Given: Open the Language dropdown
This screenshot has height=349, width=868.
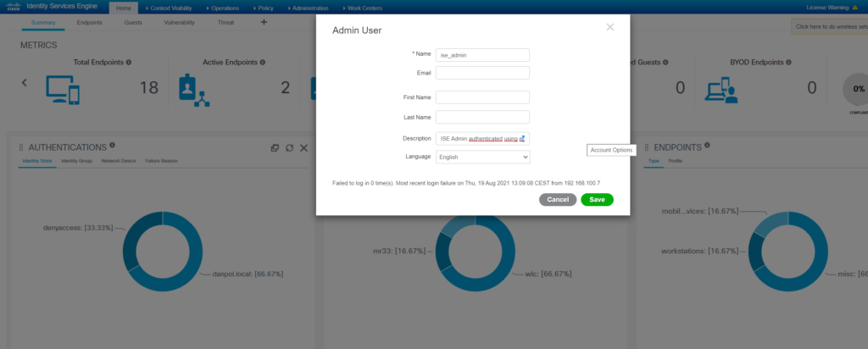Looking at the screenshot, I should click(x=482, y=157).
